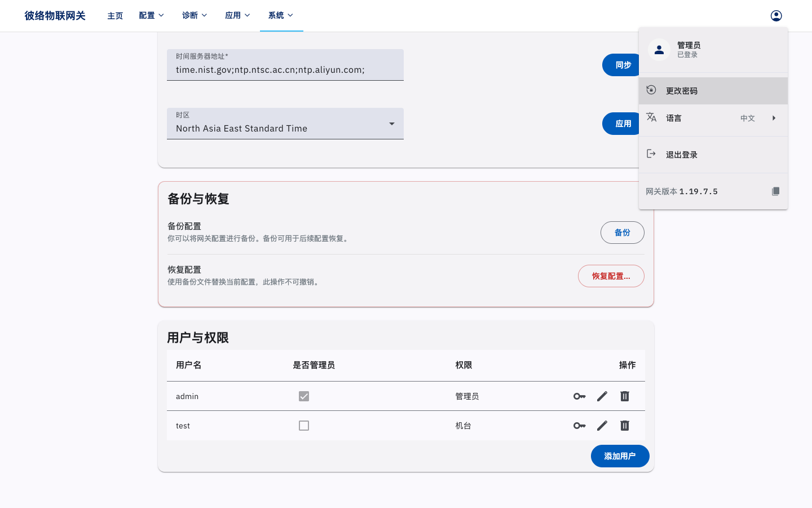Copy gateway version using the copy icon
The height and width of the screenshot is (508, 812).
coord(775,191)
